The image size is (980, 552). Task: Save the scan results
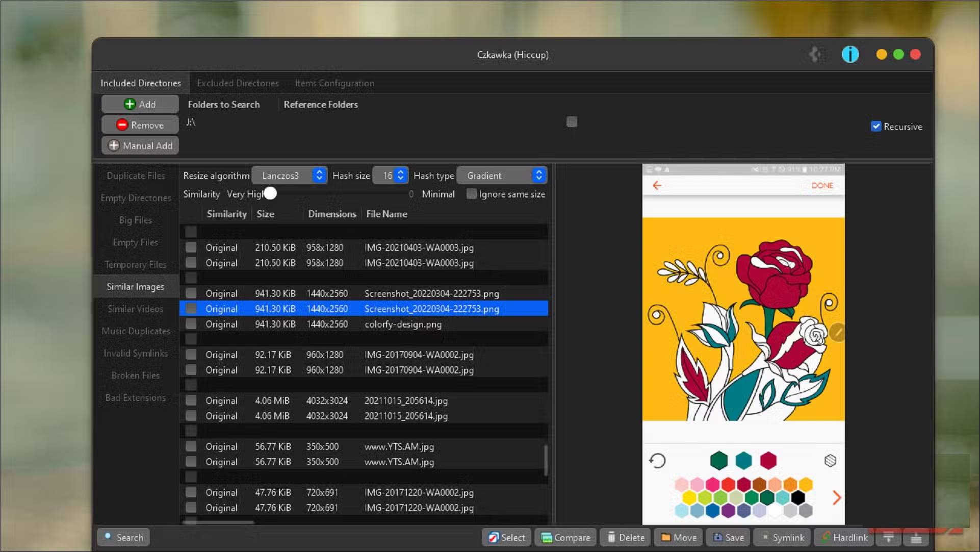point(728,537)
